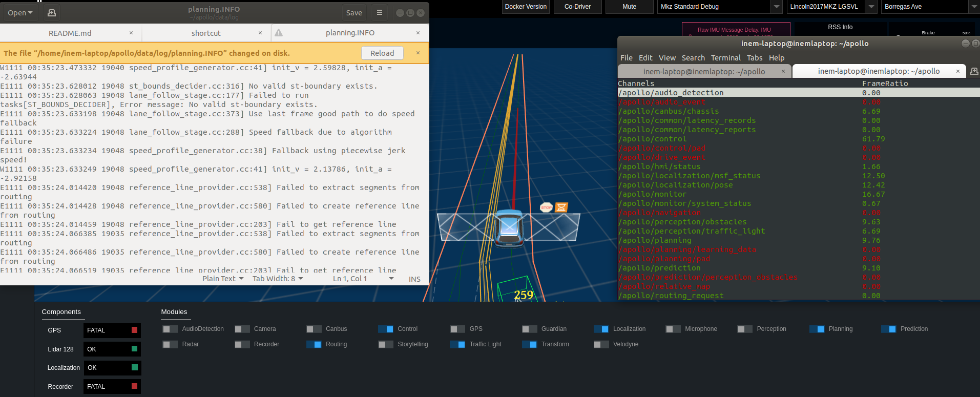Click the stop sign icon above the car
Screen dimensions: 980x397
[546, 207]
